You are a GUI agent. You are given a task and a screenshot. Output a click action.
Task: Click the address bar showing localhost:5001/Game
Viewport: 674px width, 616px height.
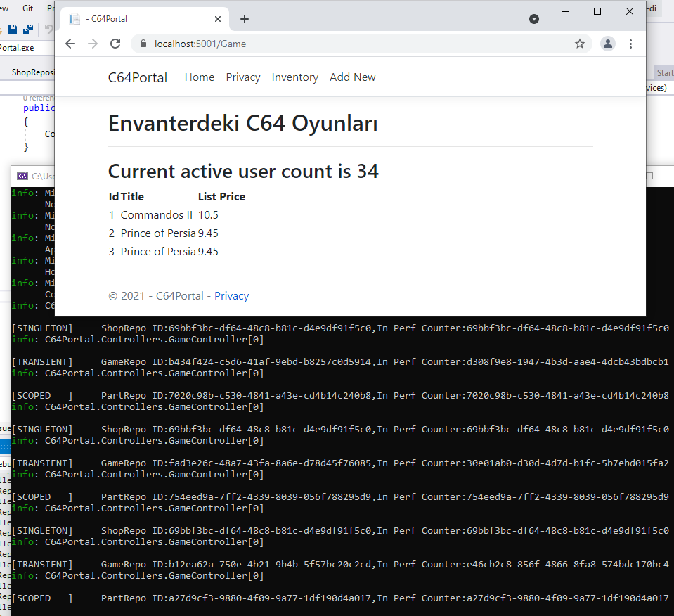pos(351,44)
